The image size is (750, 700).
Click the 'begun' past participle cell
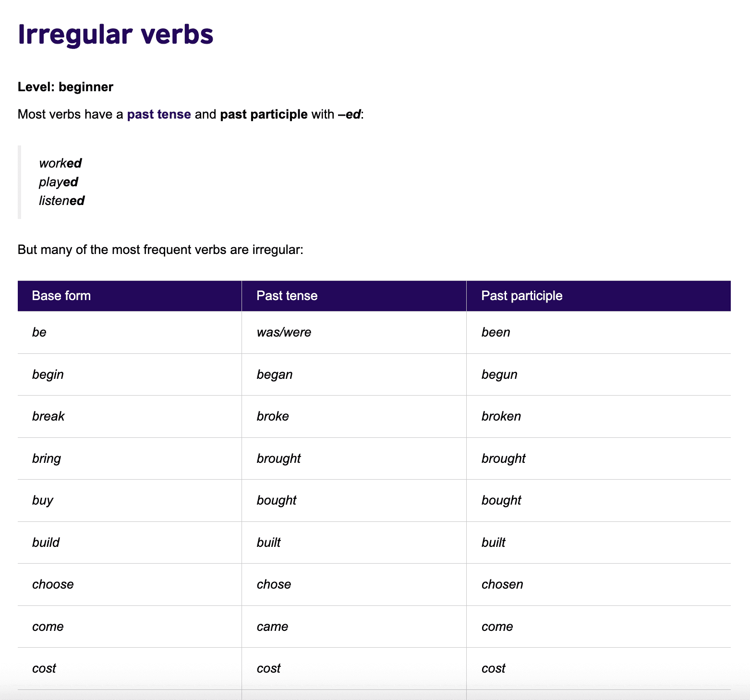(x=499, y=374)
